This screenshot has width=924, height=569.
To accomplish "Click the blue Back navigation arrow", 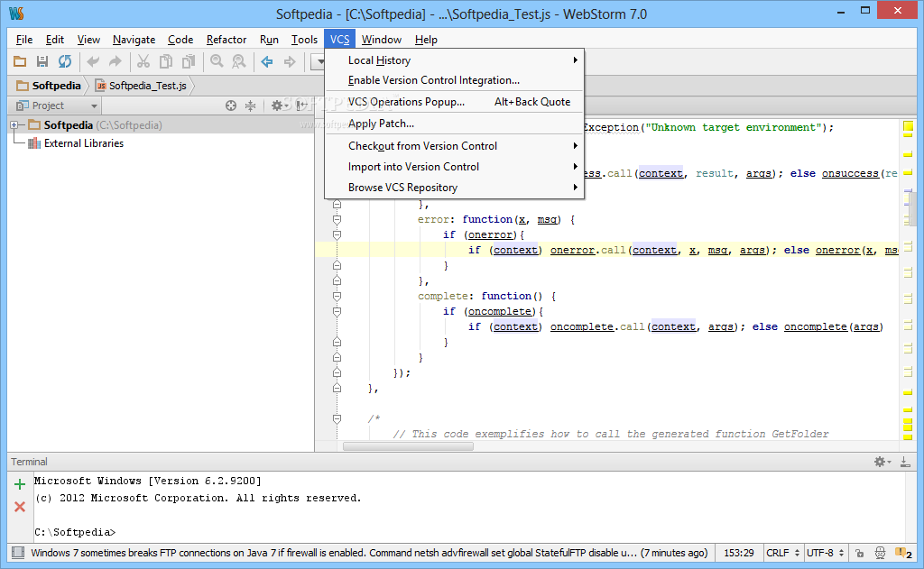I will 267,61.
